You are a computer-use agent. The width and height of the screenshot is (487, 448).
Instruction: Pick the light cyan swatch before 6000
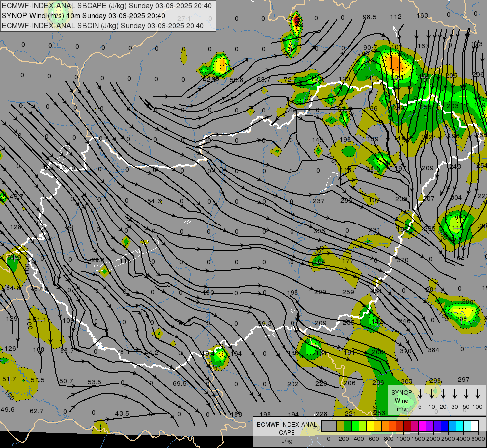click(x=467, y=426)
